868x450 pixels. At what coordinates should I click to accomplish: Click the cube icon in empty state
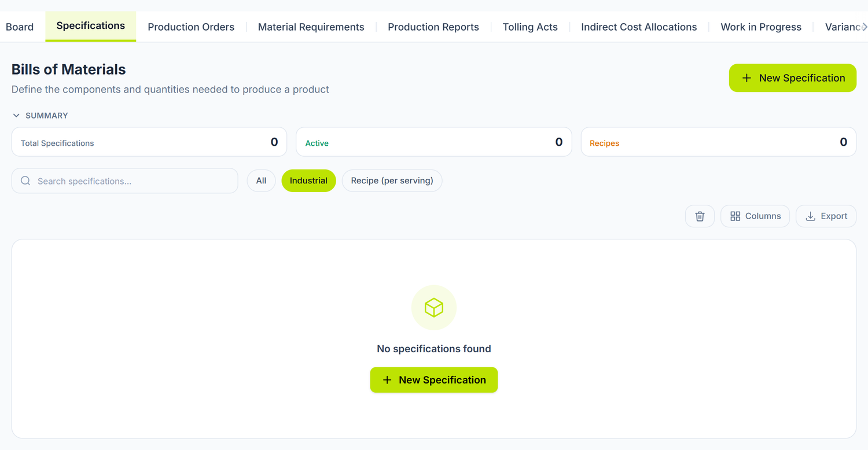pyautogui.click(x=433, y=307)
